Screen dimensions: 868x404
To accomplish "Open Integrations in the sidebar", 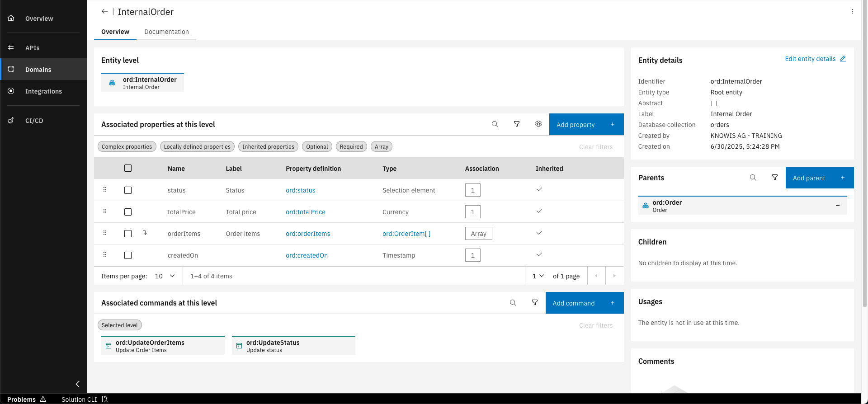I will point(43,91).
